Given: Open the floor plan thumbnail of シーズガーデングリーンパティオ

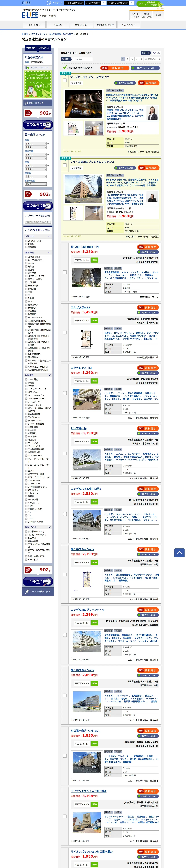Looking at the screenshot, I should point(73,128).
